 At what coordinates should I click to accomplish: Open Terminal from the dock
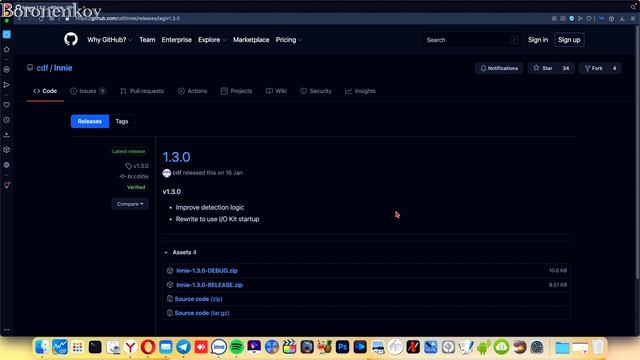coord(95,347)
